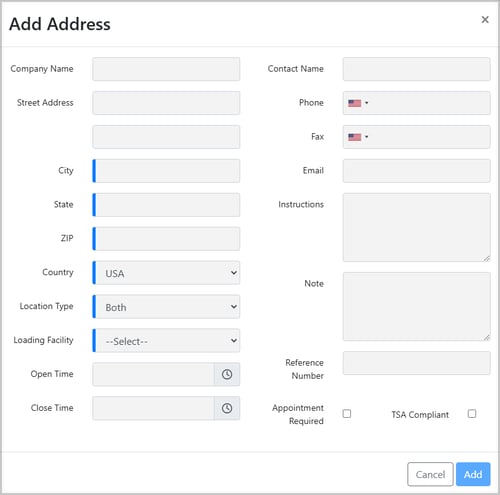Click the Cancel button

click(x=430, y=474)
